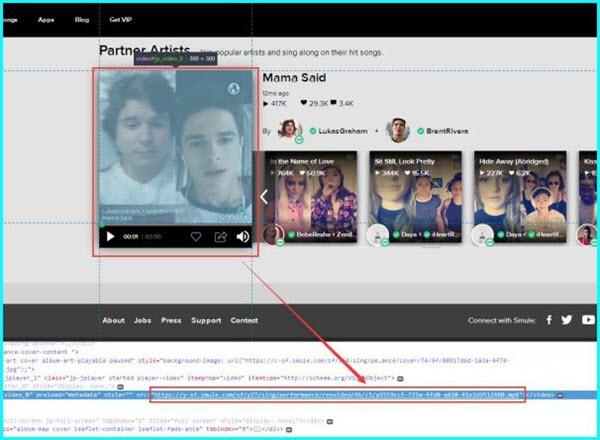Open the Press footer link
The height and width of the screenshot is (440, 600).
click(171, 321)
